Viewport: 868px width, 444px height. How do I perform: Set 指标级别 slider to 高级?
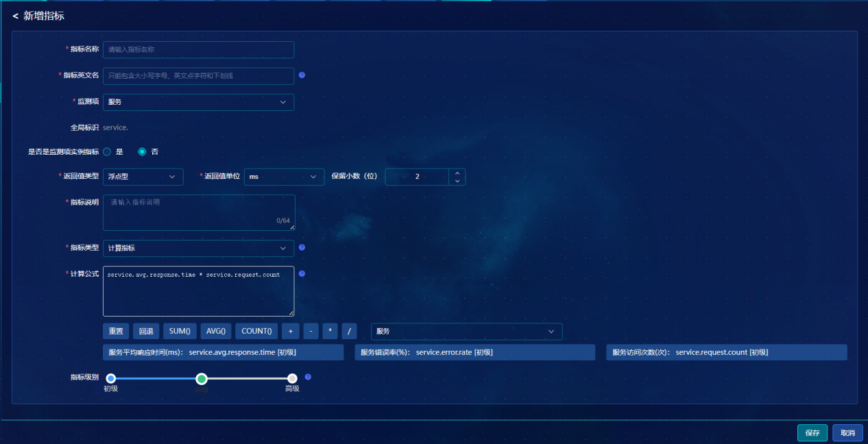(x=292, y=378)
